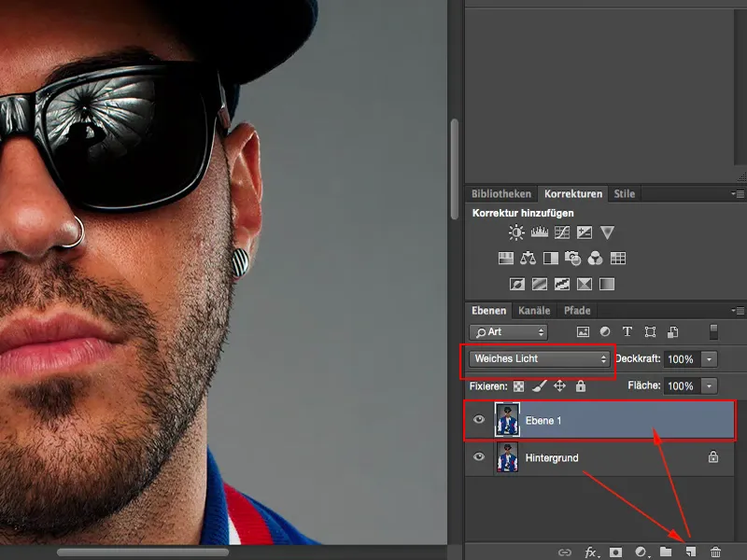Create a new layer
747x560 pixels.
[690, 552]
